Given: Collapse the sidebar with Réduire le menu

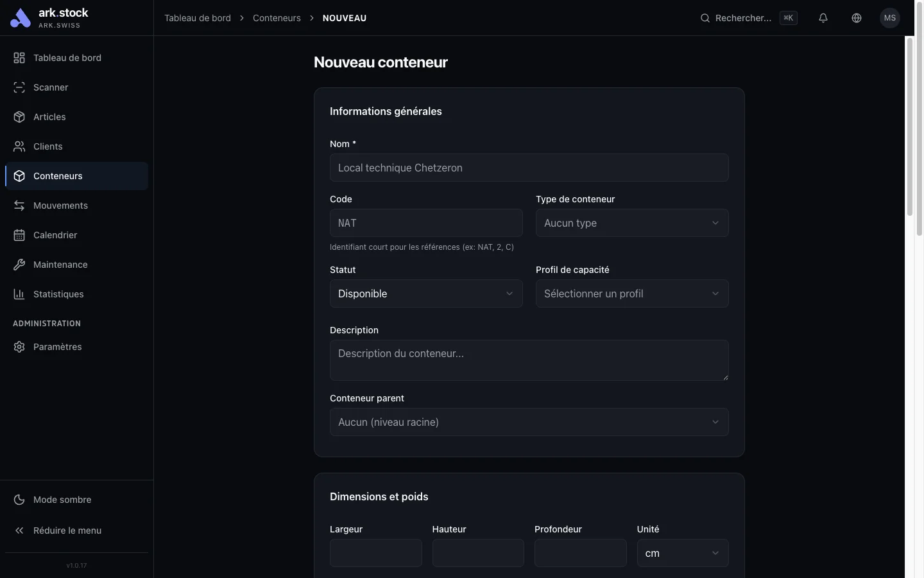Looking at the screenshot, I should (67, 530).
